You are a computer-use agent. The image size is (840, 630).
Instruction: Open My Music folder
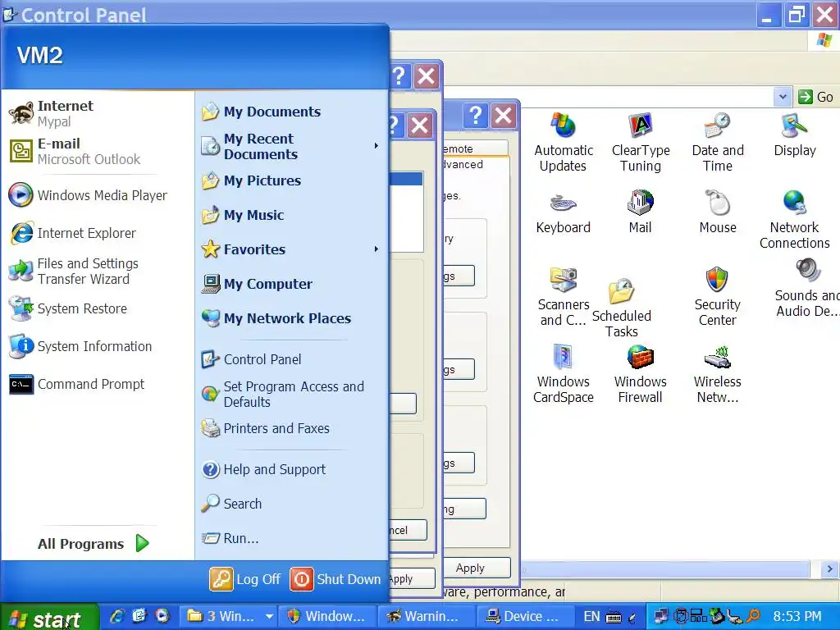pyautogui.click(x=291, y=215)
